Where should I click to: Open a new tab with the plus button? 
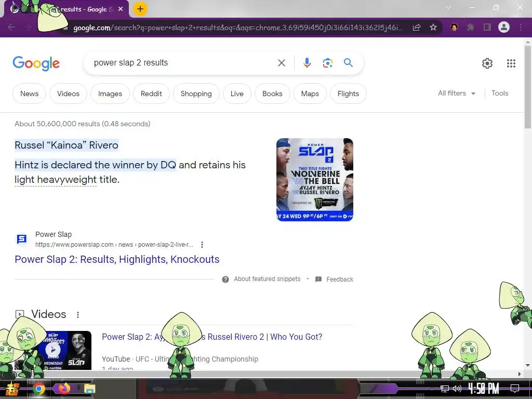click(x=140, y=9)
